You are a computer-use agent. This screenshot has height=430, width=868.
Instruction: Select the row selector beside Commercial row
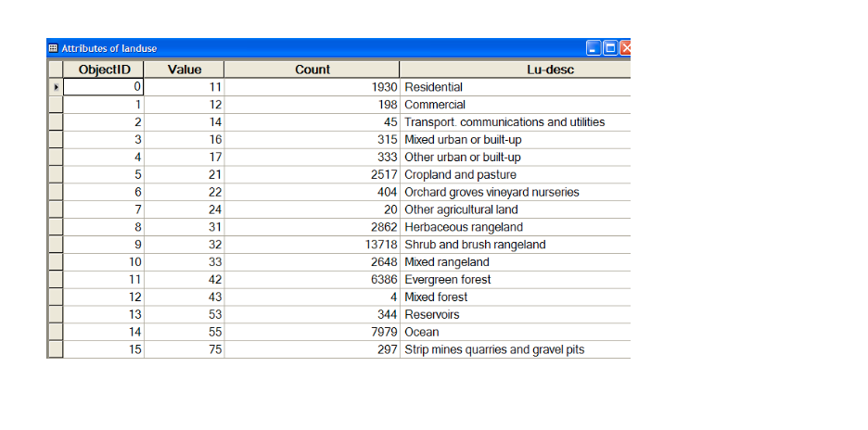coord(56,105)
